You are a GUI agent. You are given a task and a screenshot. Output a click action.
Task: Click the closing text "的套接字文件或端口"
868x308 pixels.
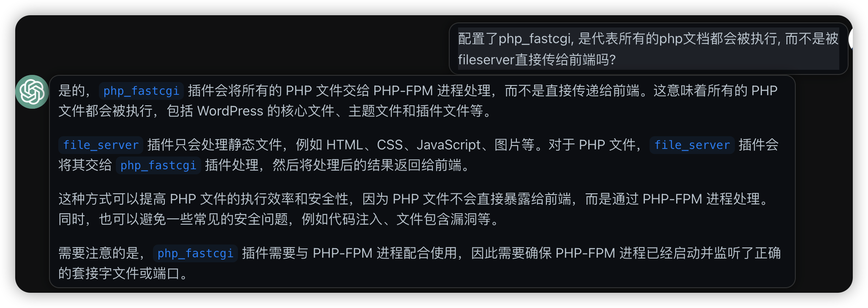pyautogui.click(x=119, y=273)
